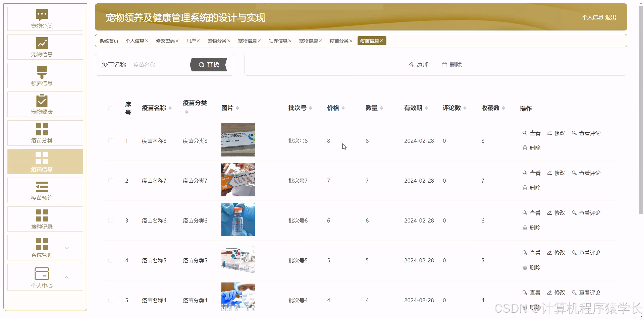Open vaccine thumbnail image of 疫苗名称8
This screenshot has width=644, height=319.
[x=238, y=140]
